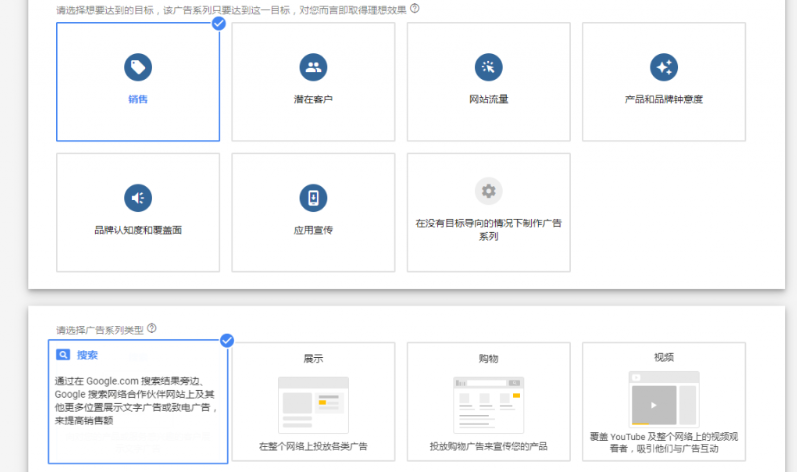Toggle the checkmark on the 销售 card
The height and width of the screenshot is (475, 797).
tap(219, 23)
